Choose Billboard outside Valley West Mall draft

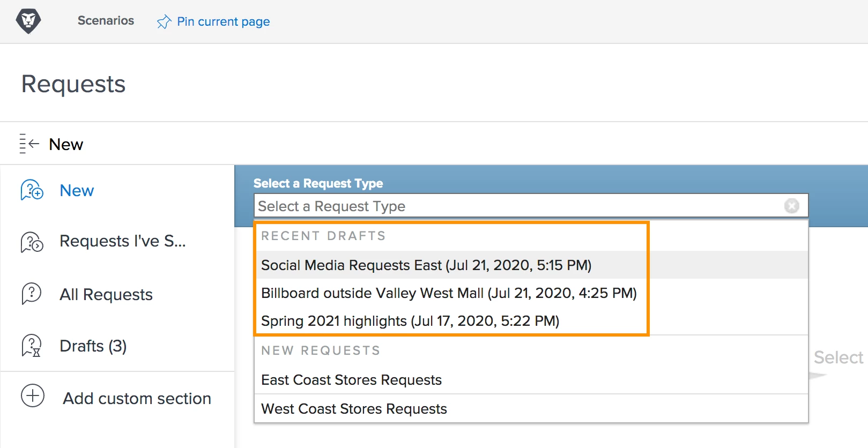click(448, 293)
